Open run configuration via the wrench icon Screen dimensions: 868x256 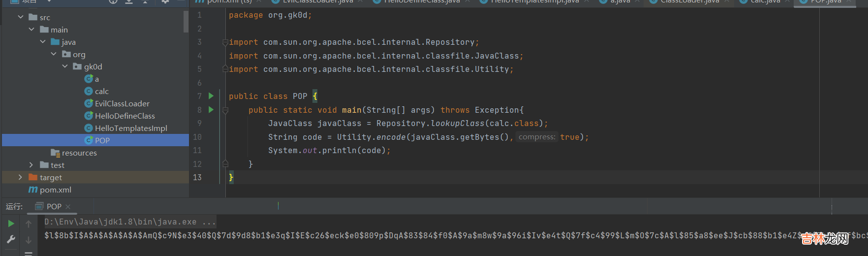pyautogui.click(x=11, y=239)
